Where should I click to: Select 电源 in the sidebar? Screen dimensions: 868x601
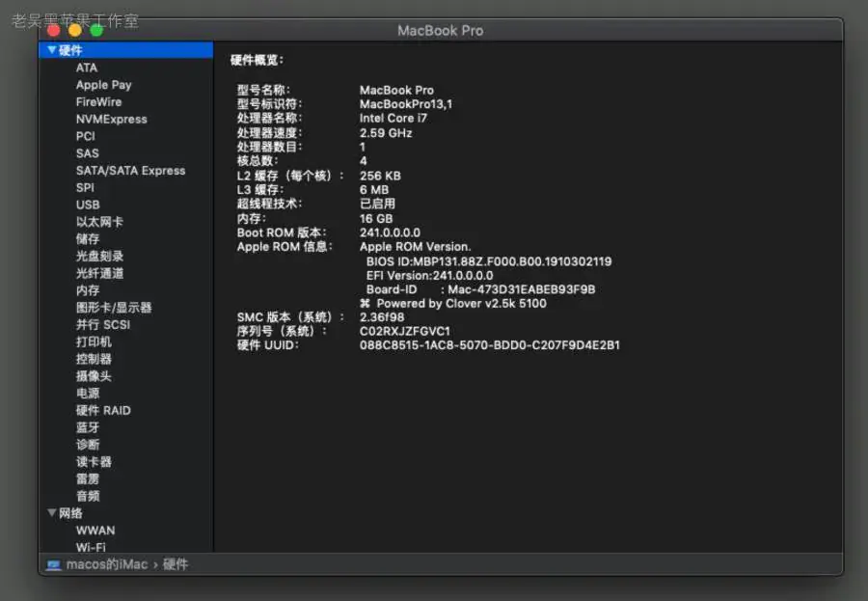tap(88, 394)
